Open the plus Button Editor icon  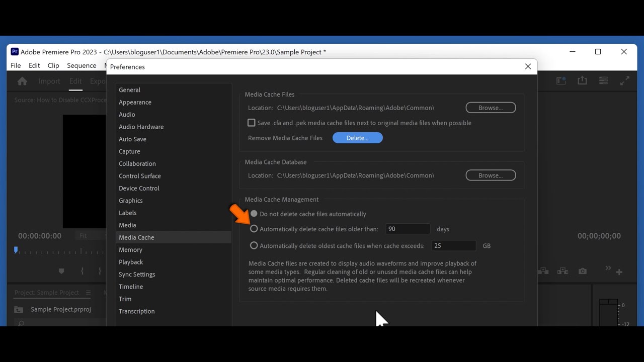(x=619, y=272)
